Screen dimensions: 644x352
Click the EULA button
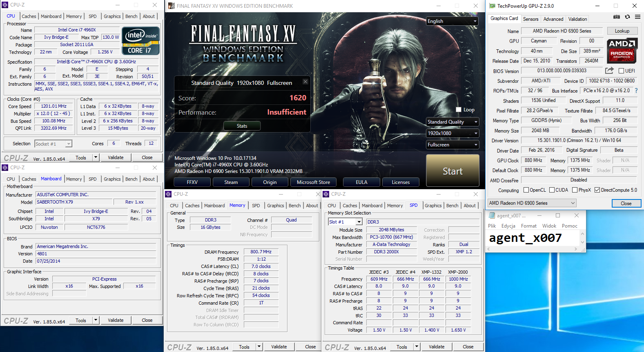361,182
